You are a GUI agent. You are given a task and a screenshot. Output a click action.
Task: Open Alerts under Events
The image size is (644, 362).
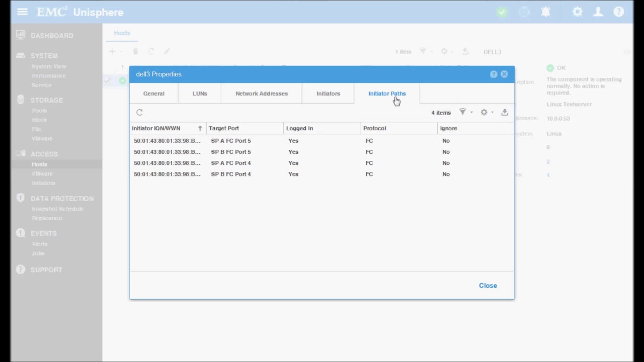click(39, 244)
